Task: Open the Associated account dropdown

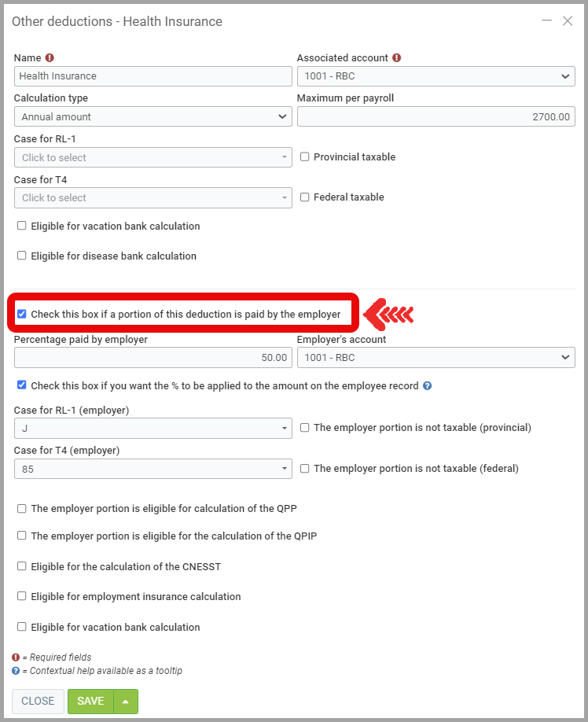Action: pyautogui.click(x=435, y=76)
